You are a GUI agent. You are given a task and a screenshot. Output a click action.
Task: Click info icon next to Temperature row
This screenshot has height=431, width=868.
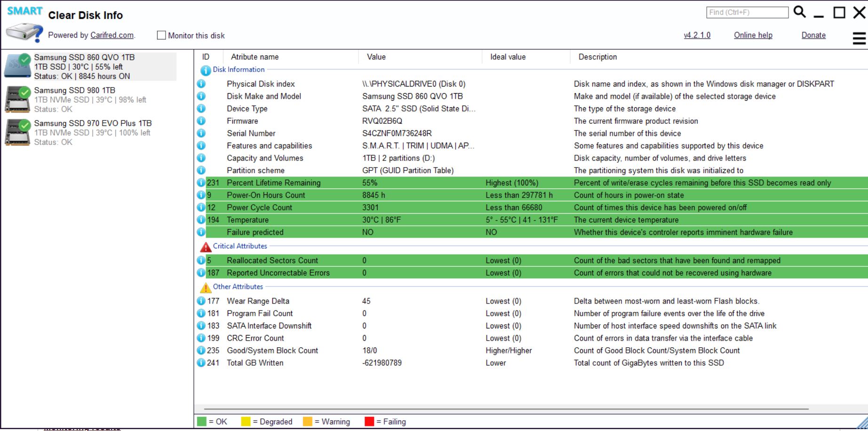pos(201,220)
